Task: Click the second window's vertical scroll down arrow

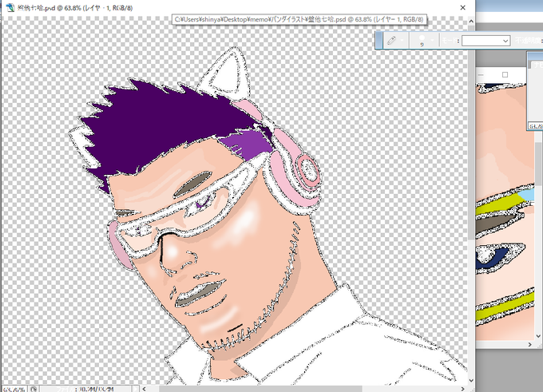Action: click(538, 336)
